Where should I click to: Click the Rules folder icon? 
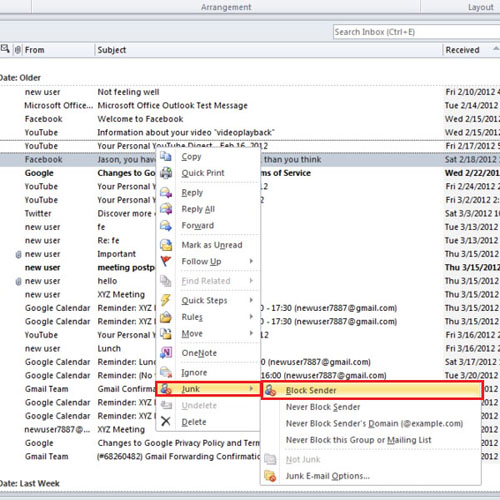166,317
